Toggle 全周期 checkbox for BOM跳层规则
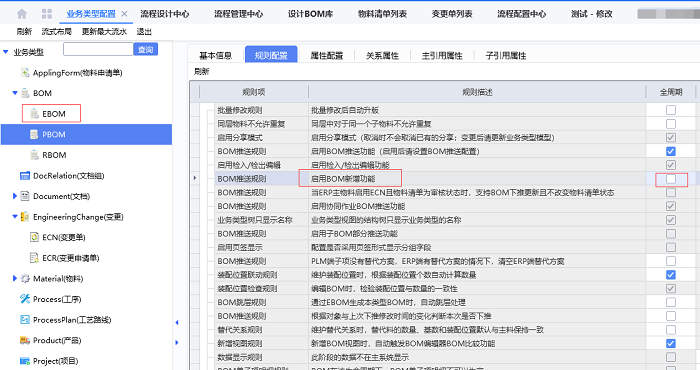 [671, 302]
